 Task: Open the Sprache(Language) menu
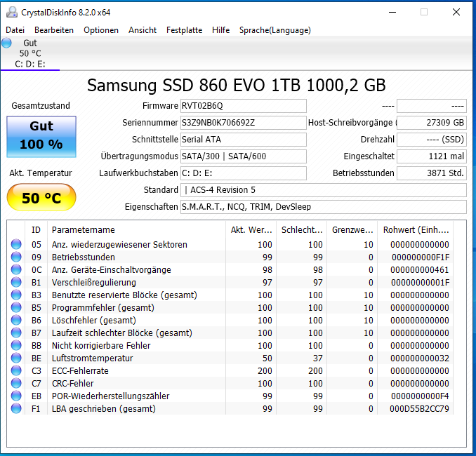[275, 30]
